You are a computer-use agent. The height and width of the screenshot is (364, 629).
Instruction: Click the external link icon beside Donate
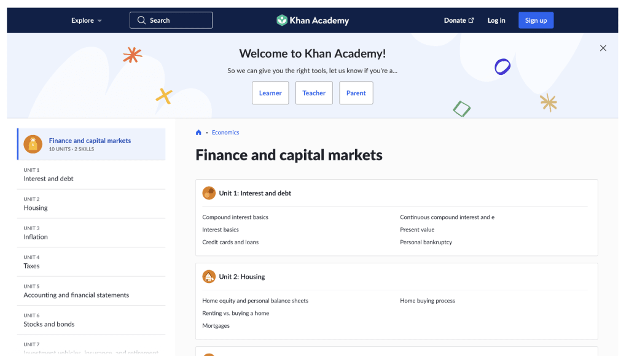click(471, 20)
